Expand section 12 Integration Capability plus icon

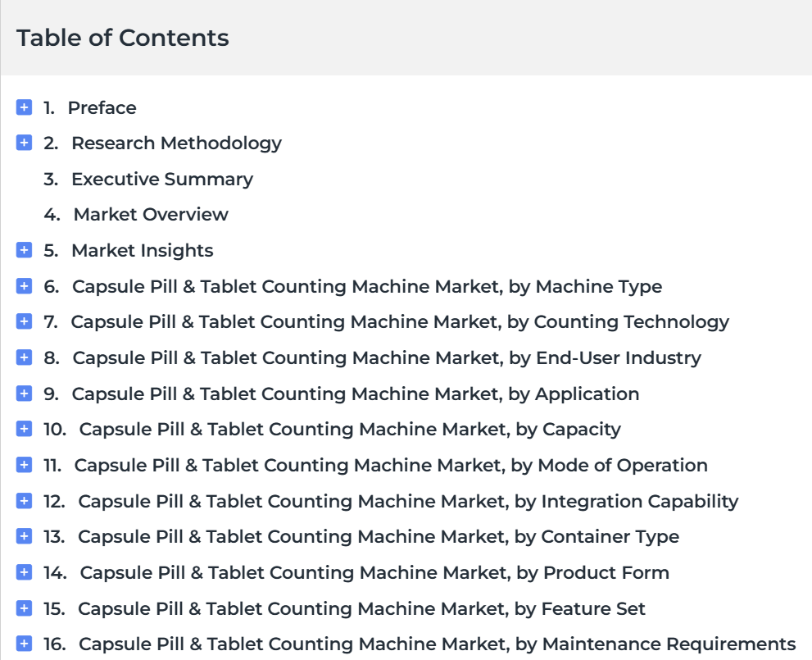click(24, 501)
